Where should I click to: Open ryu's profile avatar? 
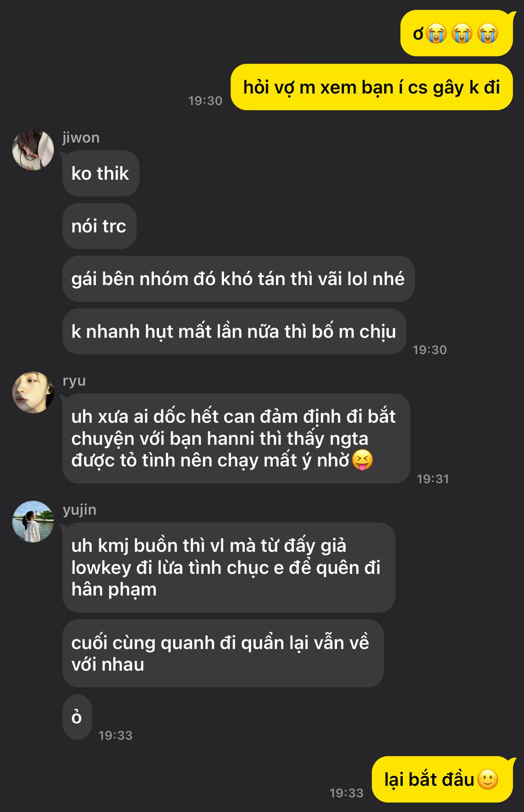pos(33,392)
